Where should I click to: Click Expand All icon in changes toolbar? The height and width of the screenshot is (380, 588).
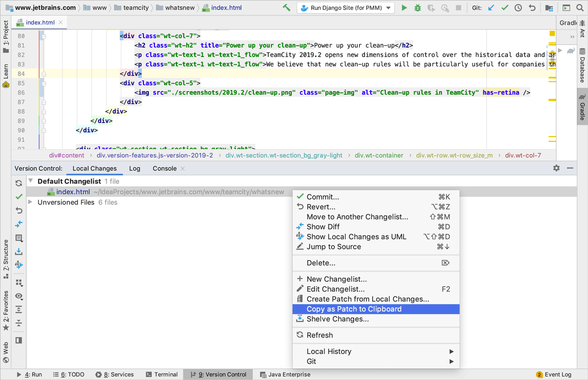point(19,310)
